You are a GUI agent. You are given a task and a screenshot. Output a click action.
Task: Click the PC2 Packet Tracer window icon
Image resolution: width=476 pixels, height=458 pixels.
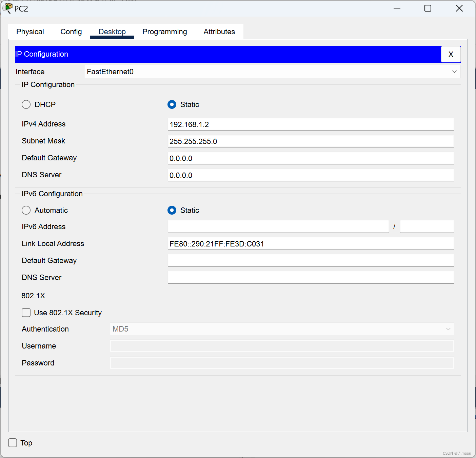pyautogui.click(x=7, y=8)
